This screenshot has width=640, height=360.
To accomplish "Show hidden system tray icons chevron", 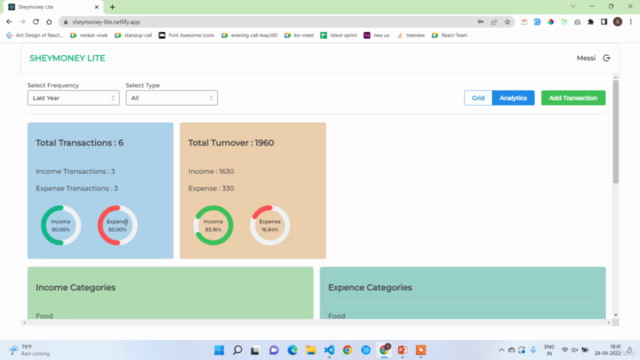I will tap(501, 350).
